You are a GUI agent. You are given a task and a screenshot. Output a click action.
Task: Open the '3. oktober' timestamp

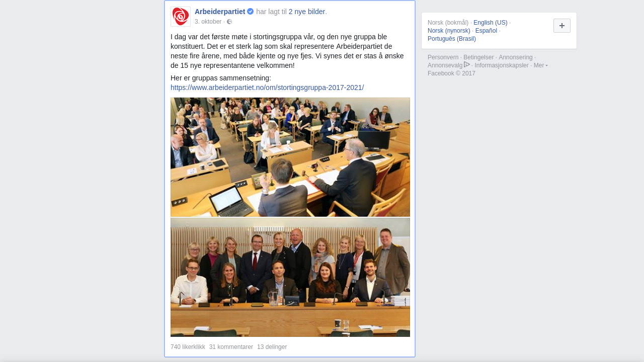pos(208,22)
